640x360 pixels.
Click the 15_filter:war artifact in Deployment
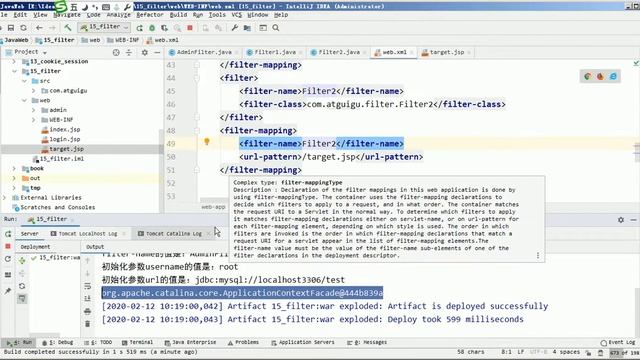click(x=56, y=258)
